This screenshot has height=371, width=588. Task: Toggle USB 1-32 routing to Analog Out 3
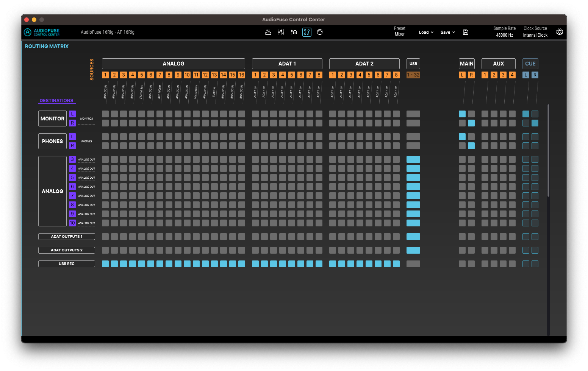point(413,159)
